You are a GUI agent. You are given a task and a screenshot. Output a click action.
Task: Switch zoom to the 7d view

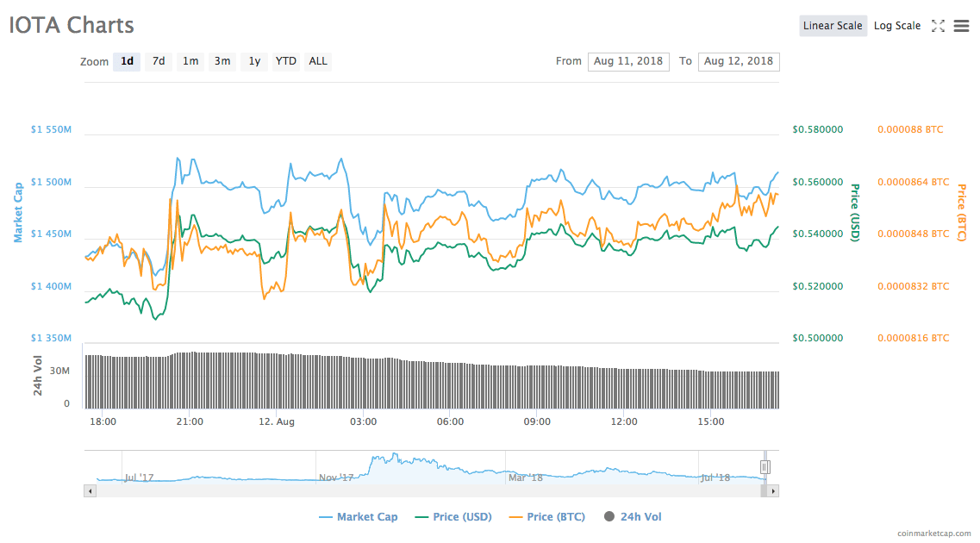159,61
